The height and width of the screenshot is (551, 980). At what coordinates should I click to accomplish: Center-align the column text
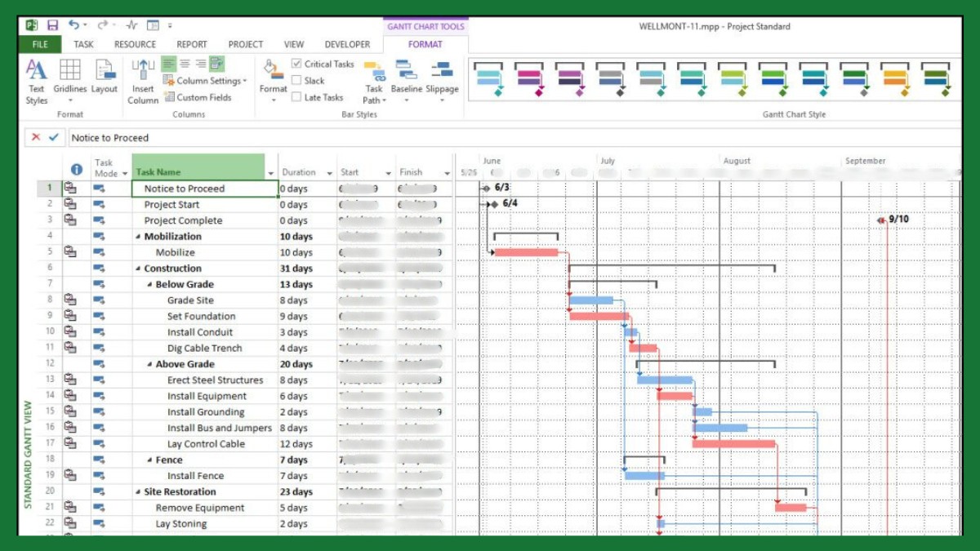(x=185, y=64)
